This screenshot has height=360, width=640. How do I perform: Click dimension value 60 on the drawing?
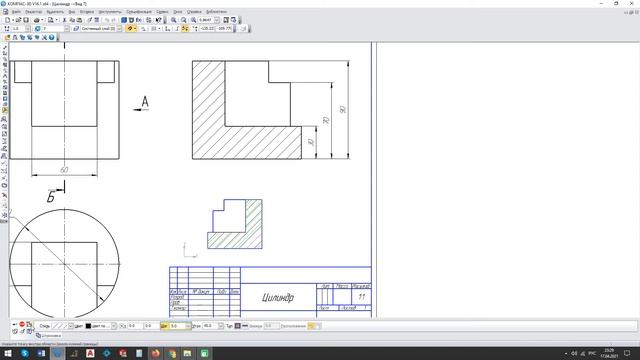coord(64,169)
